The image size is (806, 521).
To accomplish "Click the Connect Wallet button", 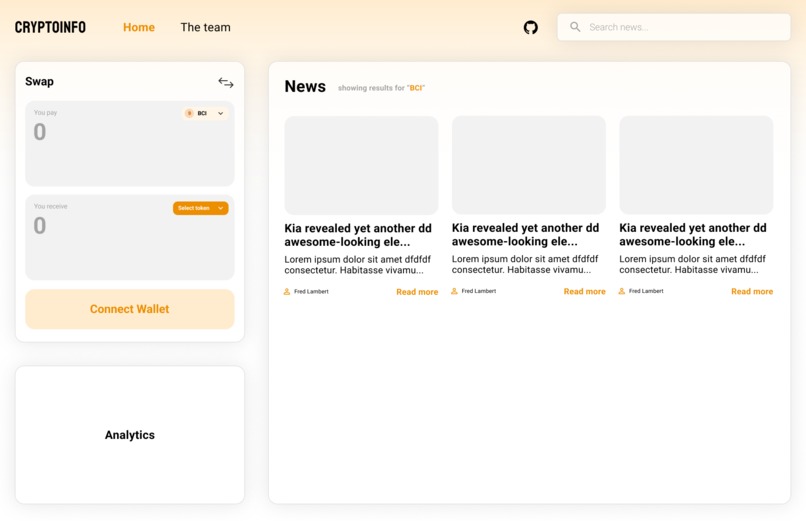I will point(130,309).
